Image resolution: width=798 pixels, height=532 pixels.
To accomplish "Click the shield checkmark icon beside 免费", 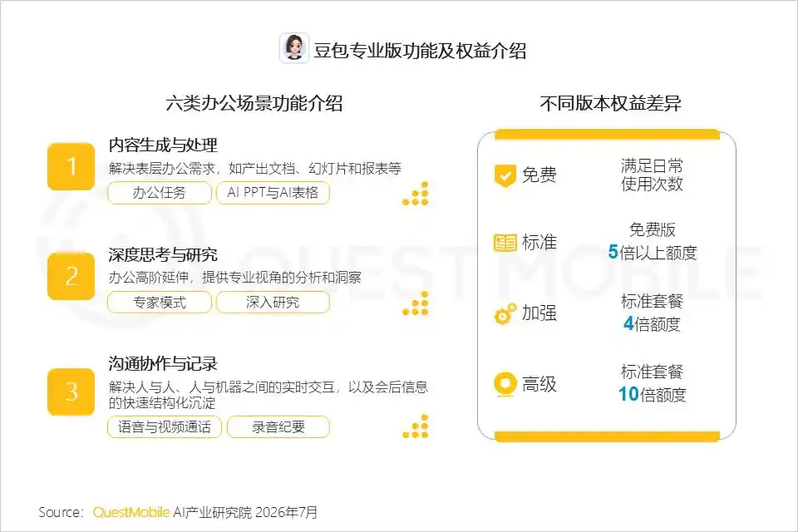I will coord(505,175).
